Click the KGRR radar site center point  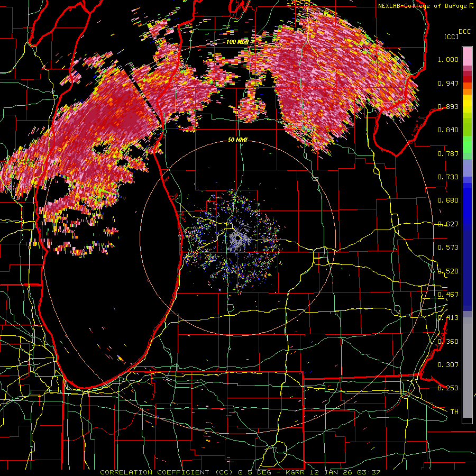(239, 239)
